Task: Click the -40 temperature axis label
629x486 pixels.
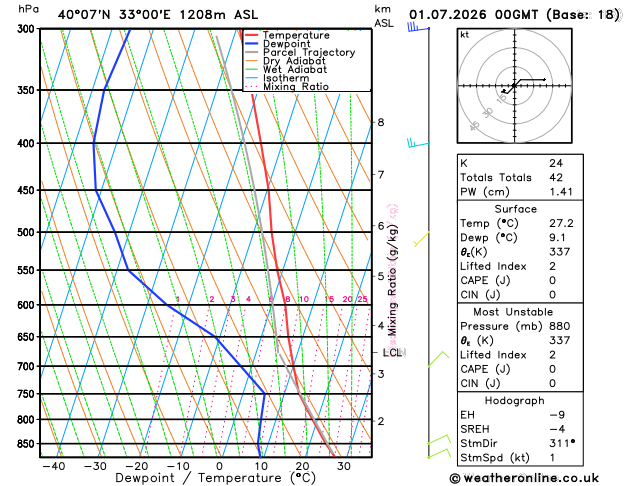Action: coord(53,466)
